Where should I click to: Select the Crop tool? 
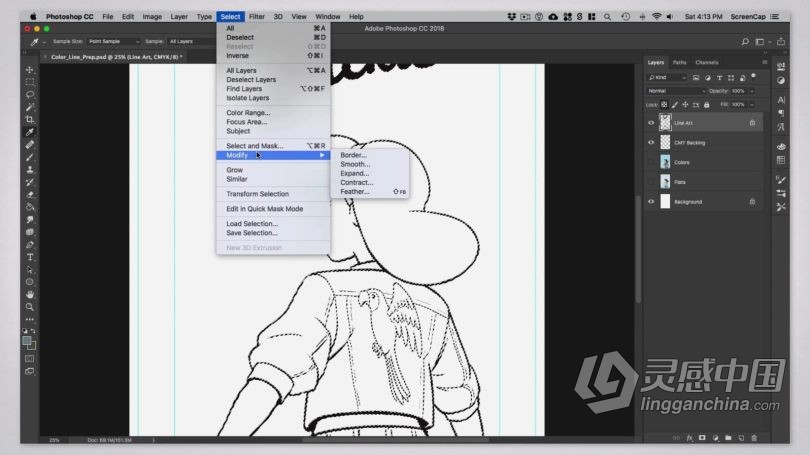tap(30, 119)
